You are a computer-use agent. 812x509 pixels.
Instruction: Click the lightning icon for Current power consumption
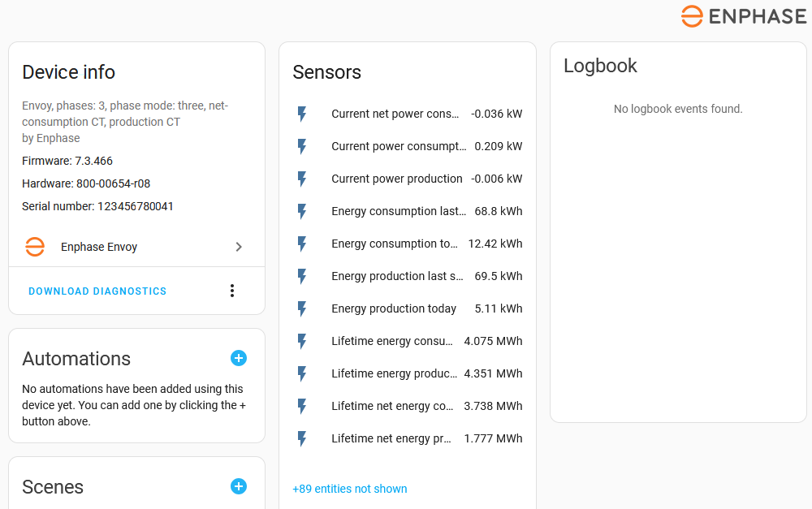coord(302,146)
